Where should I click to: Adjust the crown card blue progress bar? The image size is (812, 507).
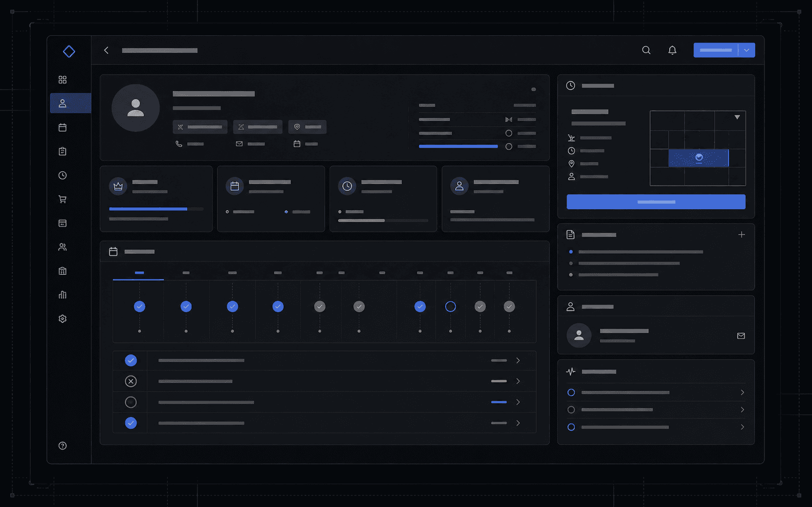pyautogui.click(x=156, y=209)
